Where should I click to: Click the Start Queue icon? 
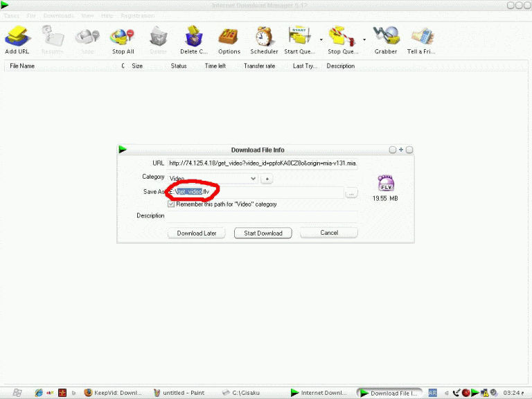click(299, 36)
